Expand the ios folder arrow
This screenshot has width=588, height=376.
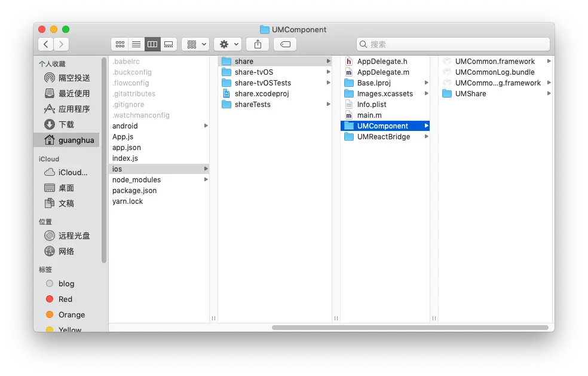(206, 169)
